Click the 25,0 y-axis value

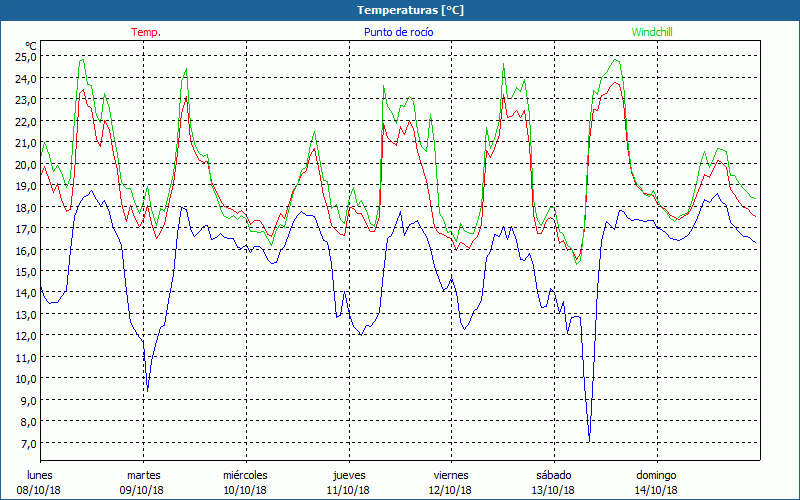pyautogui.click(x=26, y=57)
